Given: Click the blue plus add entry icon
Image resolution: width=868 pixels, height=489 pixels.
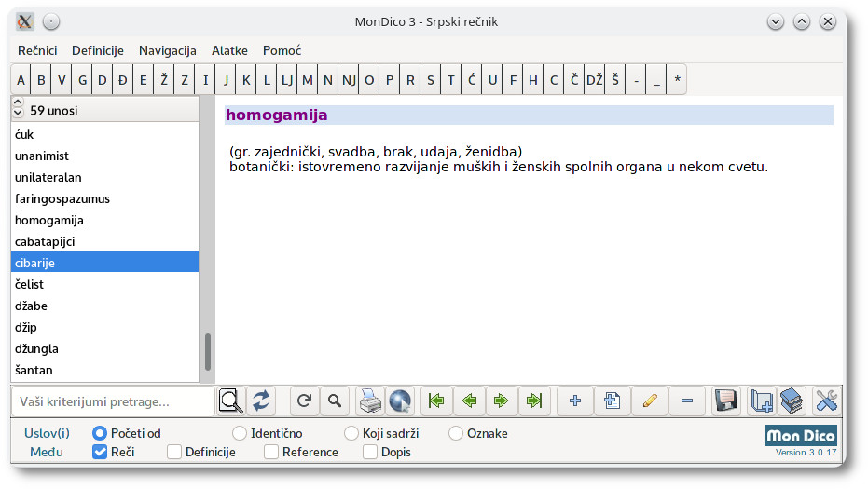Looking at the screenshot, I should pos(575,401).
